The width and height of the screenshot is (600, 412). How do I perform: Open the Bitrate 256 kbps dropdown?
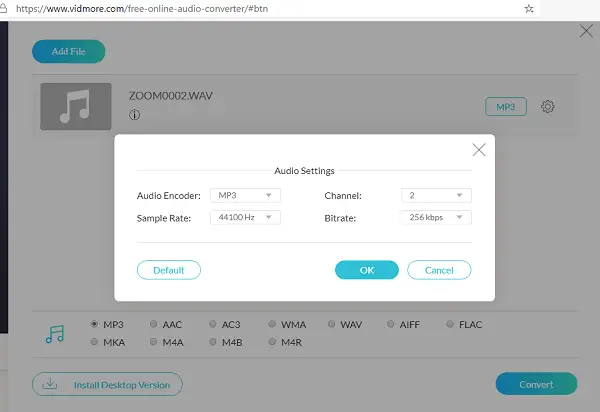point(436,217)
